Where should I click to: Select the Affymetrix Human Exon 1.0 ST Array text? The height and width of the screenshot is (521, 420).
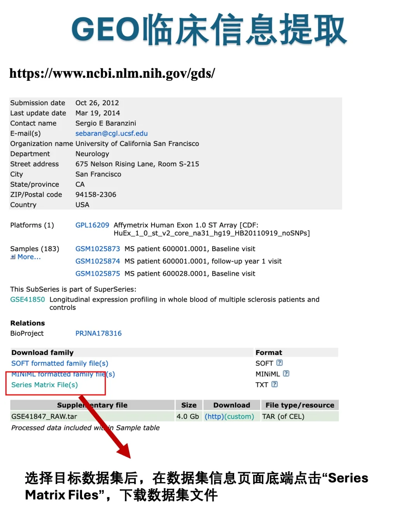175,225
